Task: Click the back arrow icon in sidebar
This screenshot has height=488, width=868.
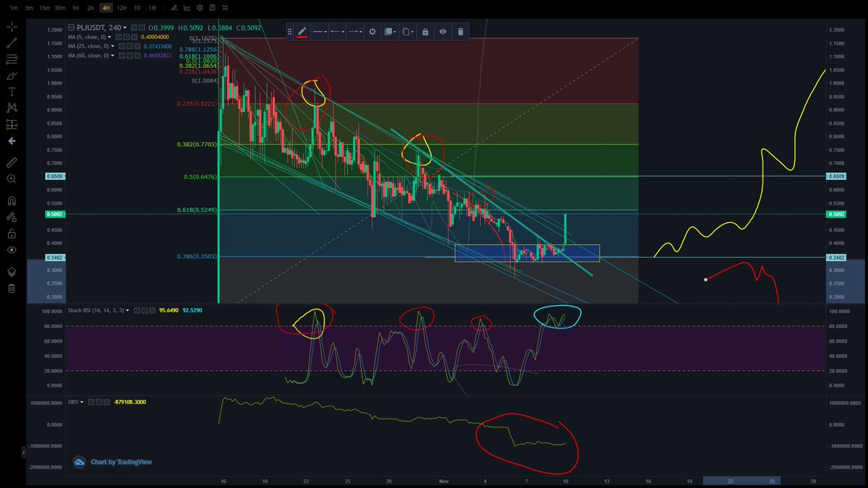Action: 12,141
